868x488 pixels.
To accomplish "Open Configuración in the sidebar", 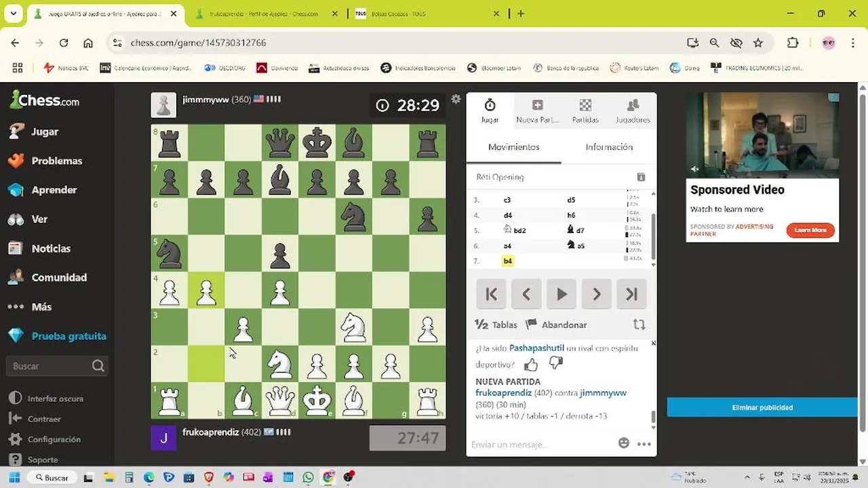I will (x=45, y=439).
